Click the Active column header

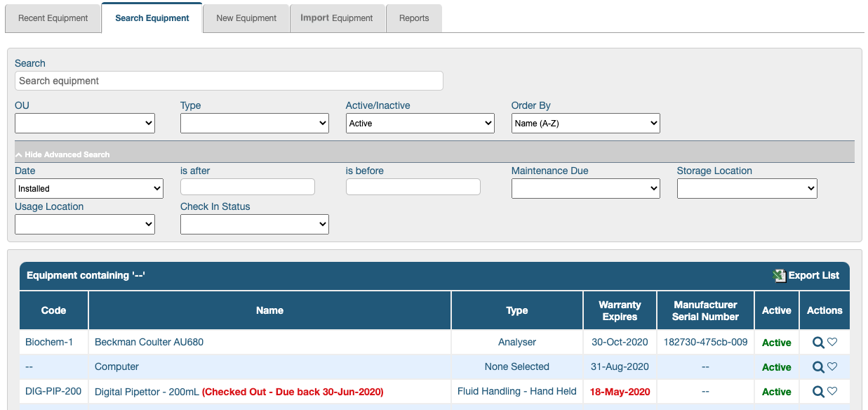[x=777, y=310]
